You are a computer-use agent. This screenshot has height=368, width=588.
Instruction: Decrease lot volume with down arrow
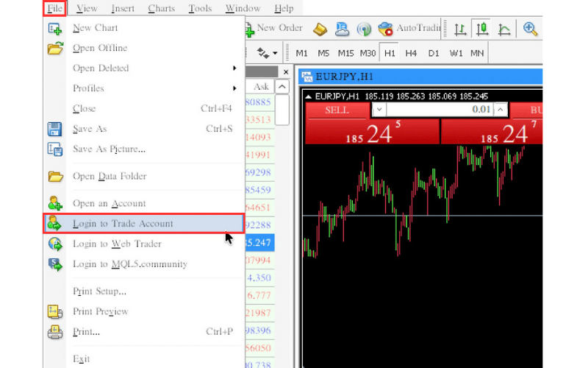379,110
